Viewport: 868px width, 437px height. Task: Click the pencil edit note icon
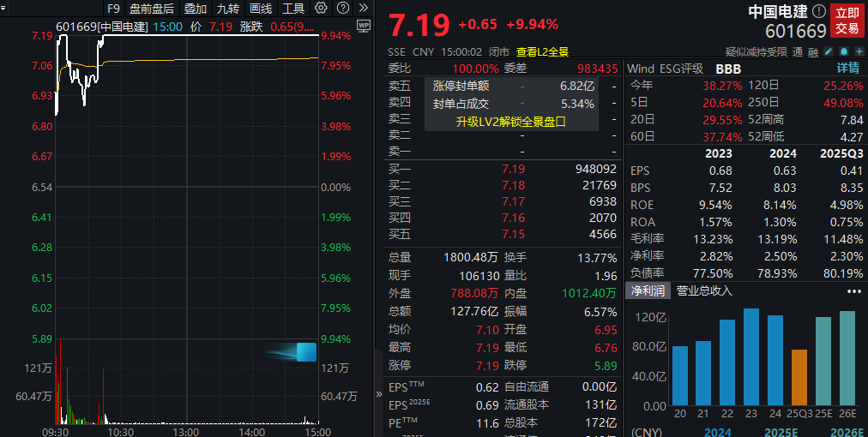[x=829, y=51]
